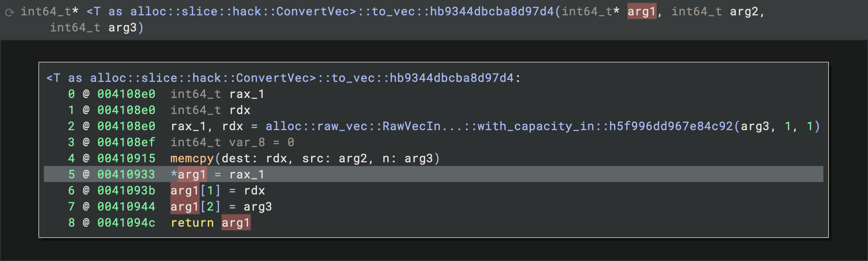The width and height of the screenshot is (868, 261).
Task: Select address 00410933 on highlighted line
Action: pyautogui.click(x=126, y=175)
